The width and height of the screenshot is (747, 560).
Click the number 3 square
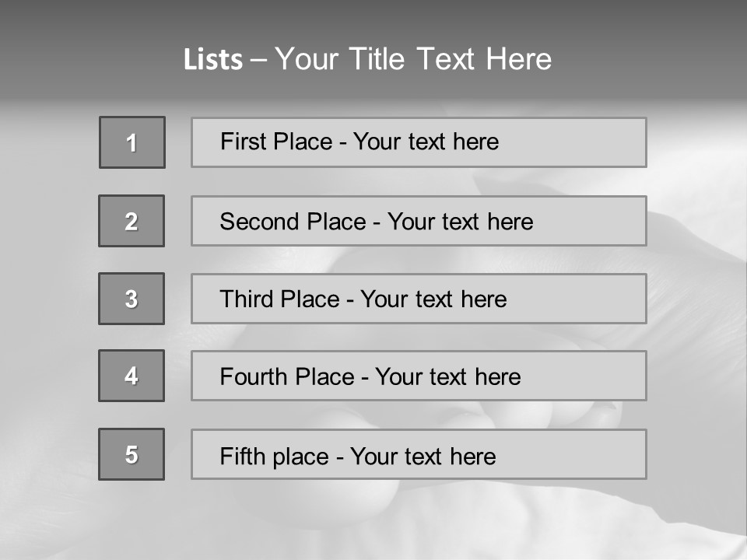[132, 299]
